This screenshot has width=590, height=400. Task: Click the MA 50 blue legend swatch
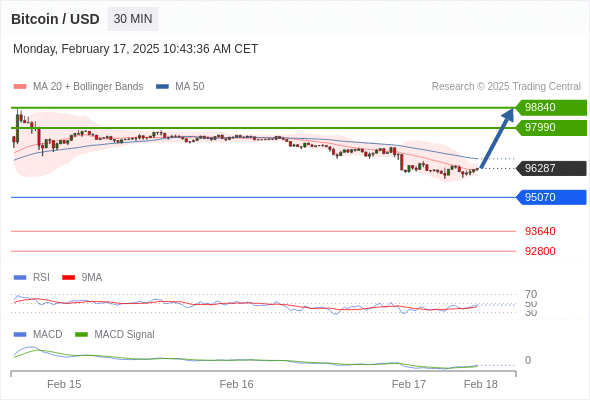(162, 87)
